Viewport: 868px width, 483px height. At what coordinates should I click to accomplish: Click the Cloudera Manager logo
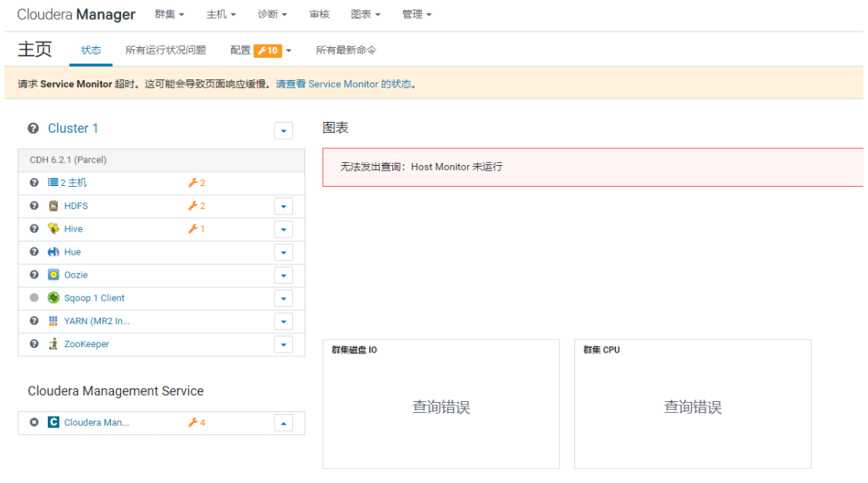pos(76,15)
